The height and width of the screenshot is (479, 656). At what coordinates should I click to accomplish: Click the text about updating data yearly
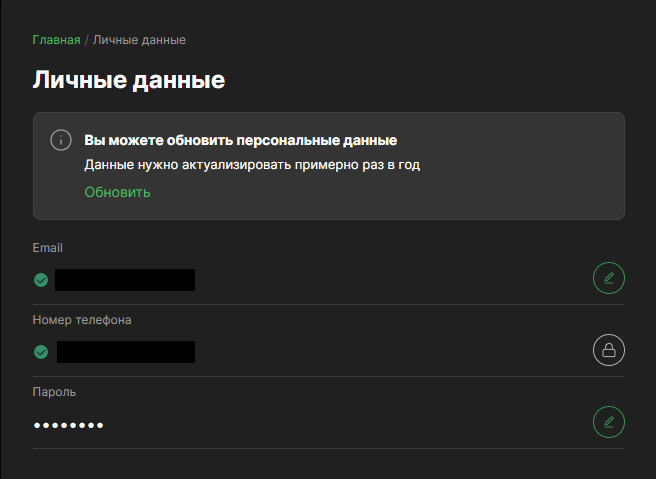pyautogui.click(x=251, y=165)
